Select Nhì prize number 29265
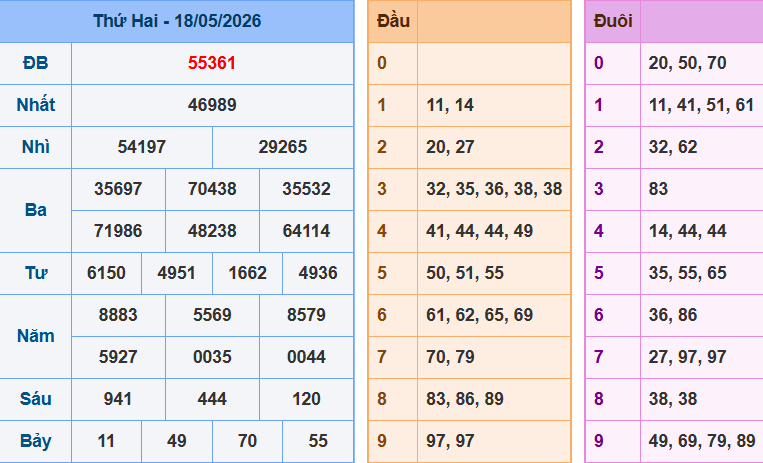The height and width of the screenshot is (463, 763). (x=283, y=147)
